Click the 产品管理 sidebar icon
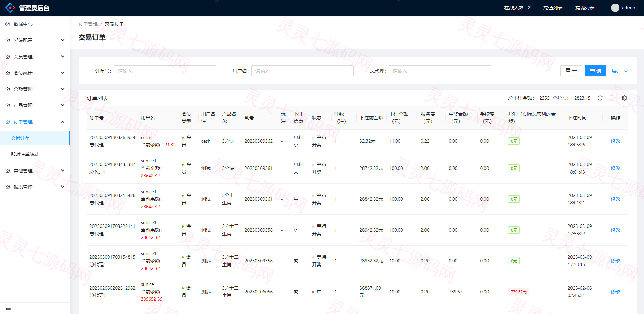Image resolution: width=644 pixels, height=314 pixels. [8, 105]
